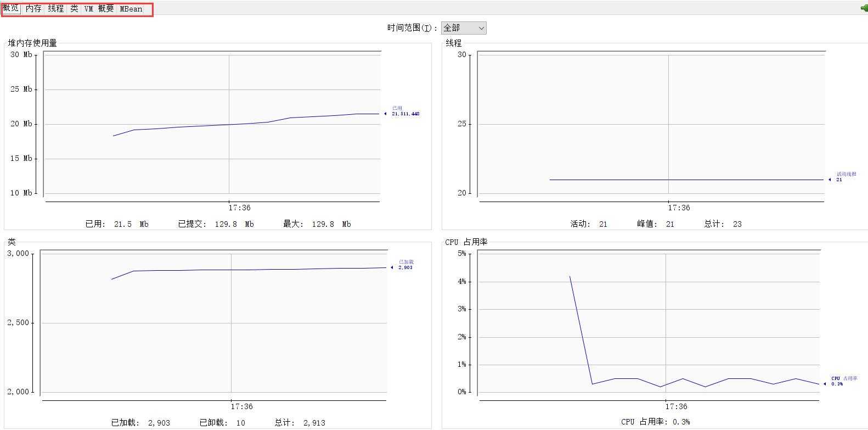The height and width of the screenshot is (430, 868).
Task: Click the 活动: 21 thread statistic
Action: 589,224
